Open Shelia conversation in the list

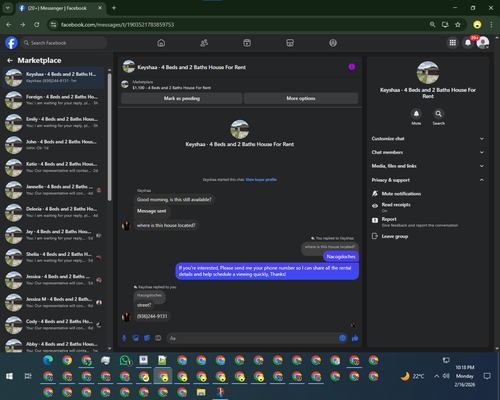[x=54, y=257]
